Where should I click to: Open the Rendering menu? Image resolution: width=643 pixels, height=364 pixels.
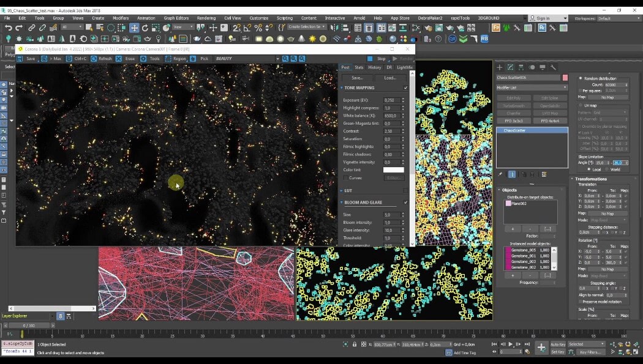[206, 18]
